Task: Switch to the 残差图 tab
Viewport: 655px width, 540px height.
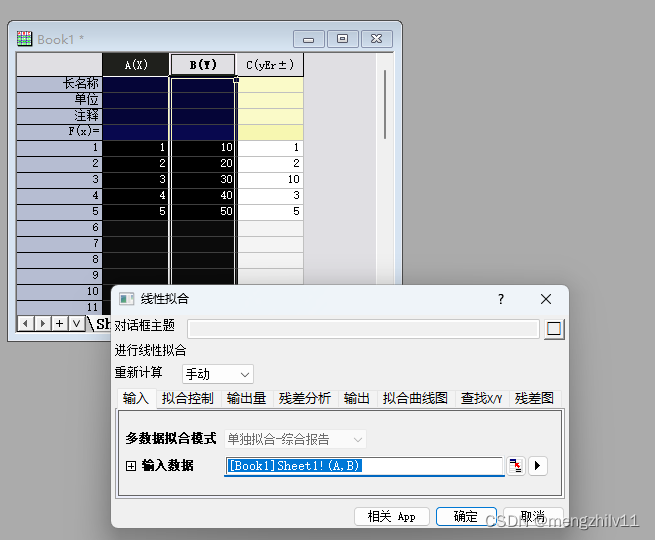Action: tap(534, 398)
